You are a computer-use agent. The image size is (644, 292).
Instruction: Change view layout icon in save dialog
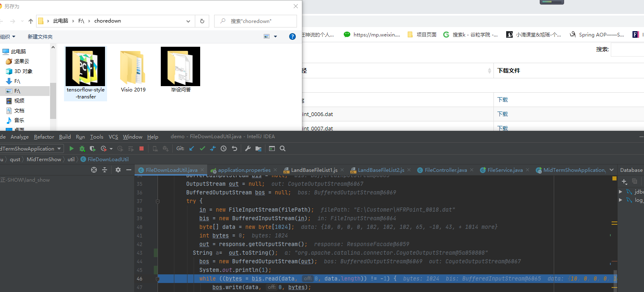267,36
